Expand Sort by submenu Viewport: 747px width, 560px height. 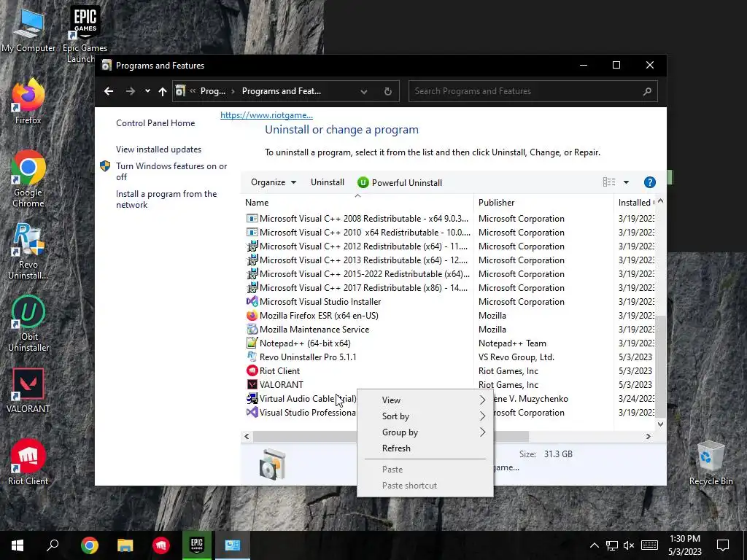425,416
